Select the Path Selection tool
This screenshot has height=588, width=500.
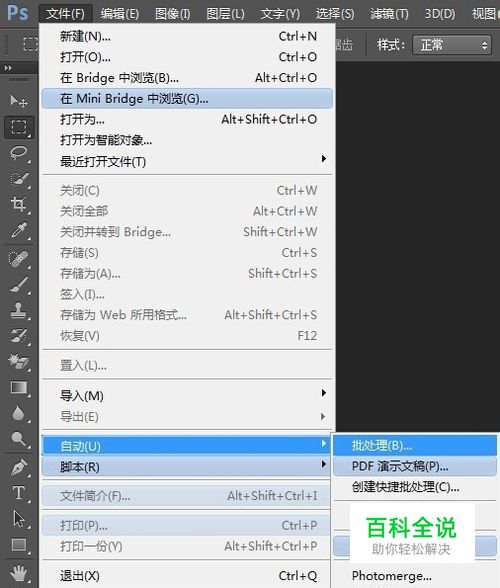tap(19, 519)
